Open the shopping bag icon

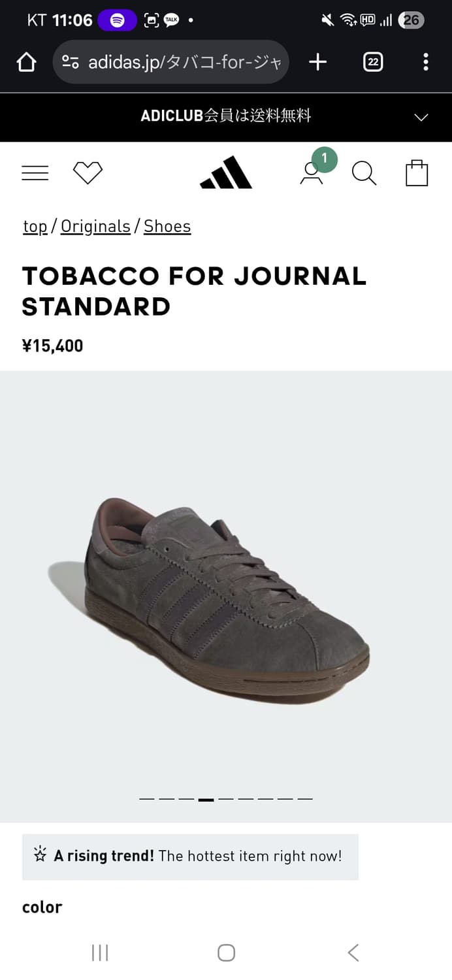coord(417,173)
